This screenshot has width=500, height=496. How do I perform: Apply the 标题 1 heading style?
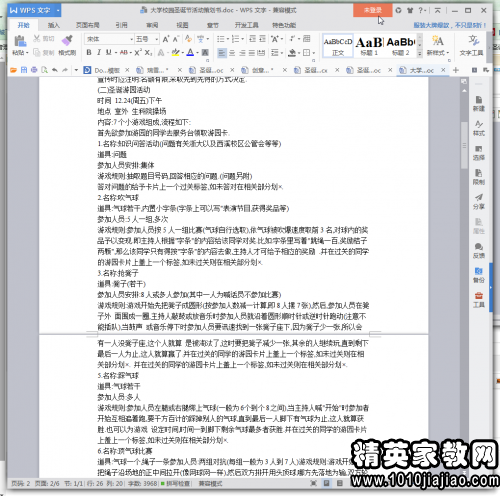point(370,46)
